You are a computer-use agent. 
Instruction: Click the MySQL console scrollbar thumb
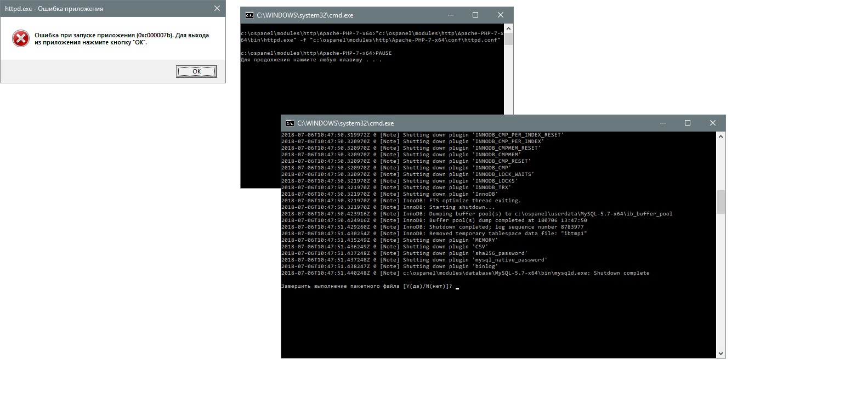pyautogui.click(x=721, y=202)
